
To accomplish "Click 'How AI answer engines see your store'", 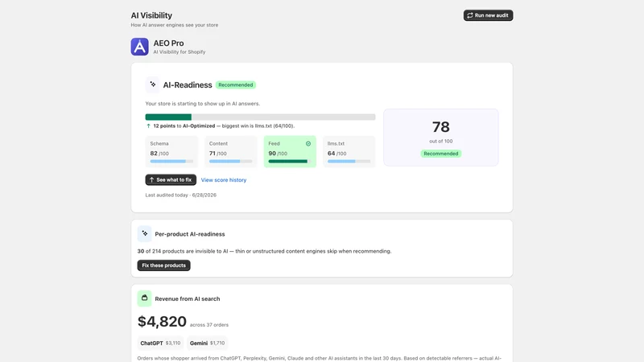I will [x=175, y=25].
